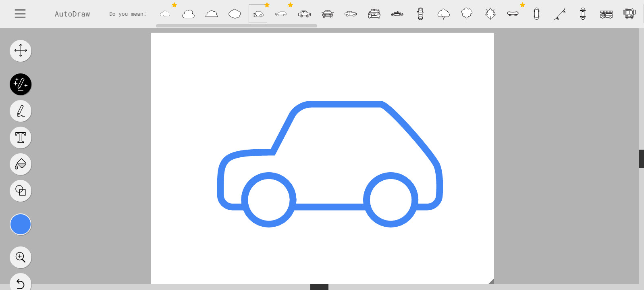Select the freehand Draw pencil tool

(x=21, y=111)
